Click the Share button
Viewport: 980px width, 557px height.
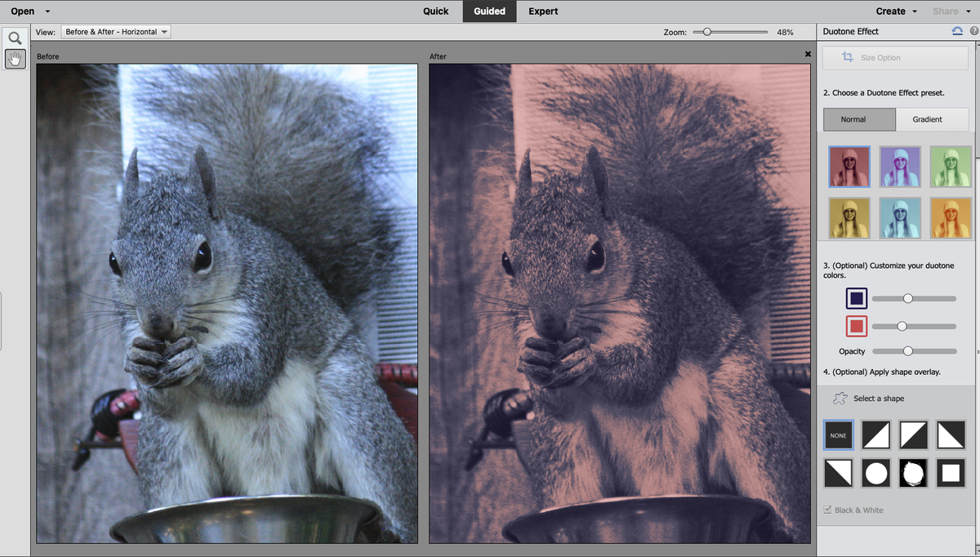click(945, 11)
